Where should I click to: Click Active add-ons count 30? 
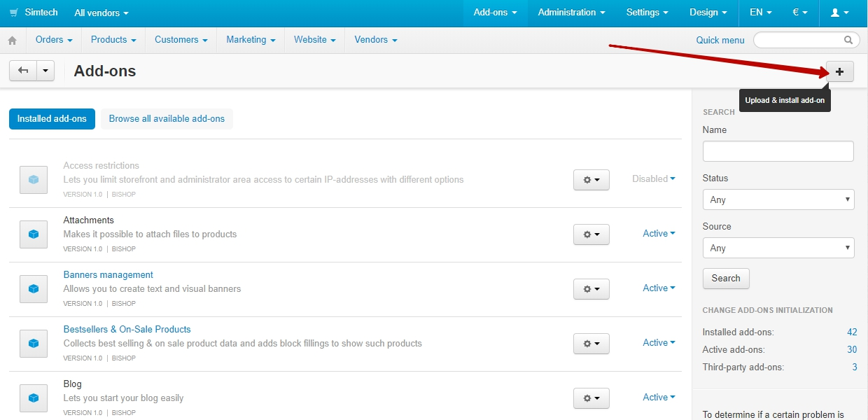[x=852, y=350]
